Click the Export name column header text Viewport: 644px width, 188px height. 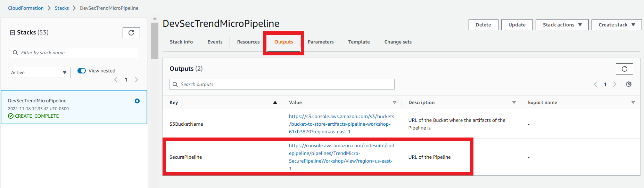[543, 102]
